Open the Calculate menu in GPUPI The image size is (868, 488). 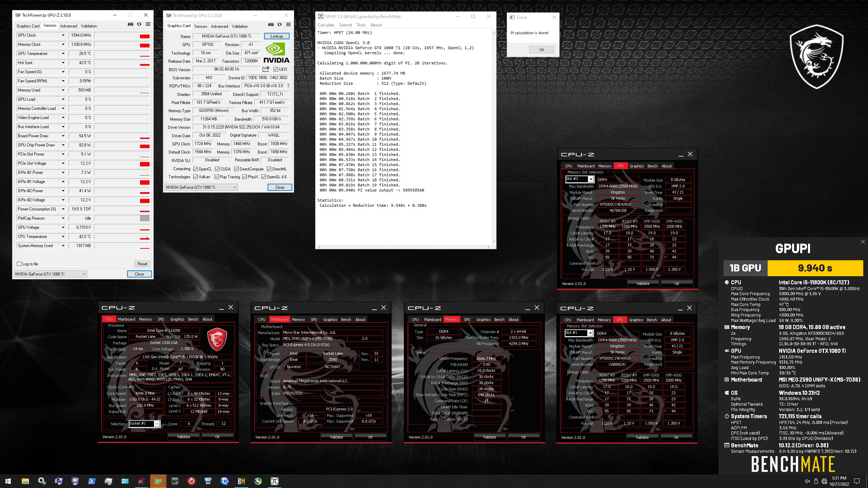326,25
